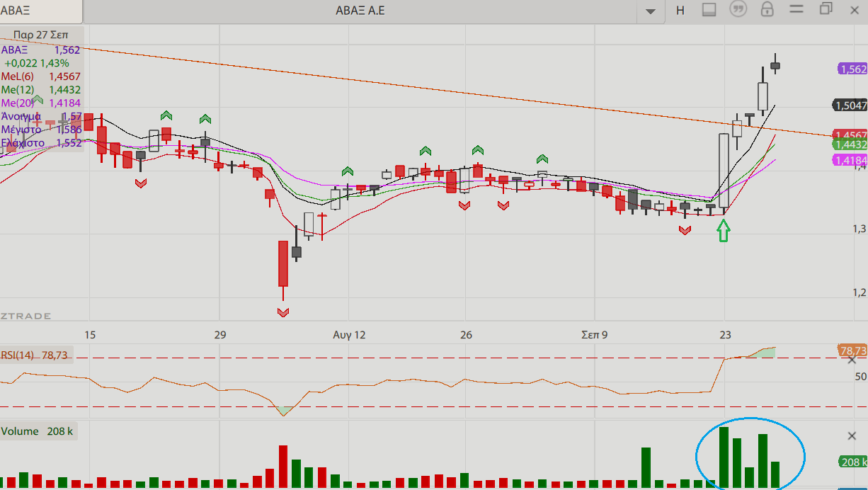868x490 pixels.
Task: Click the green 208 k volume tag
Action: (x=852, y=462)
